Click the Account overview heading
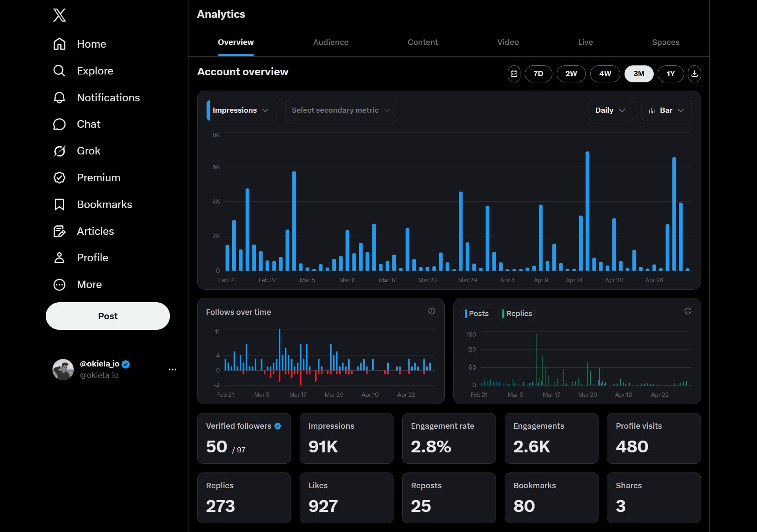Image resolution: width=757 pixels, height=532 pixels. click(243, 72)
